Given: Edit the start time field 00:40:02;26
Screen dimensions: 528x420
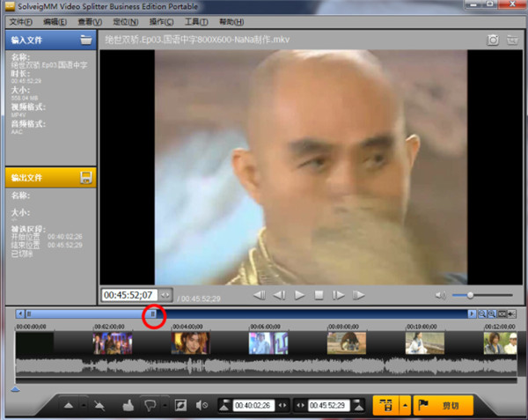Looking at the screenshot, I should 253,405.
